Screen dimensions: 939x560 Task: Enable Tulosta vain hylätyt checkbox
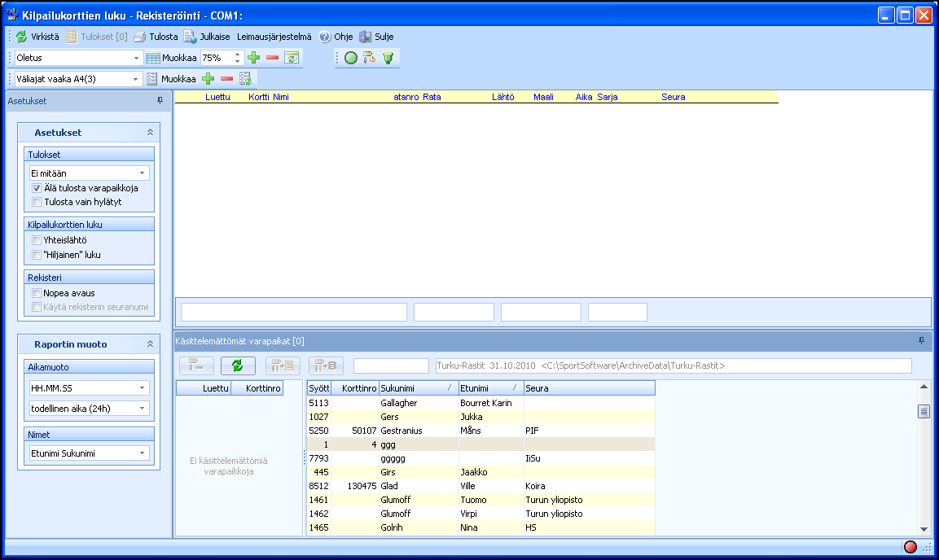(x=37, y=202)
